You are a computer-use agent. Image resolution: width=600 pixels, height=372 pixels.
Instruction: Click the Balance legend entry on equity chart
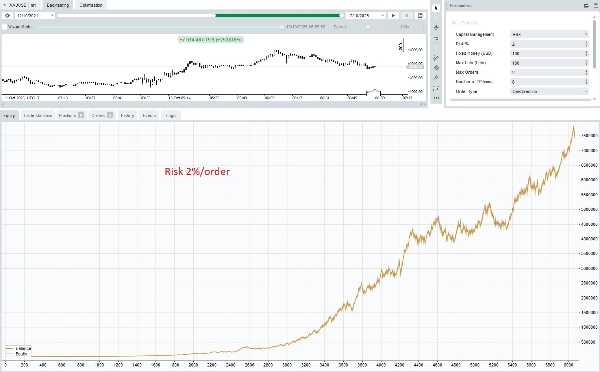18,349
